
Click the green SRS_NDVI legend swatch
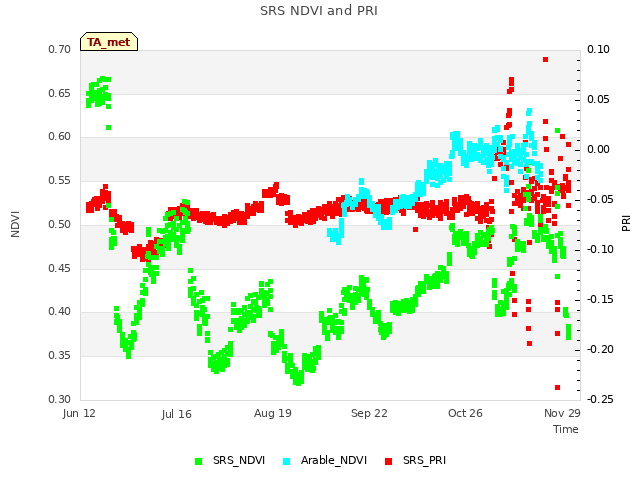[x=199, y=461]
